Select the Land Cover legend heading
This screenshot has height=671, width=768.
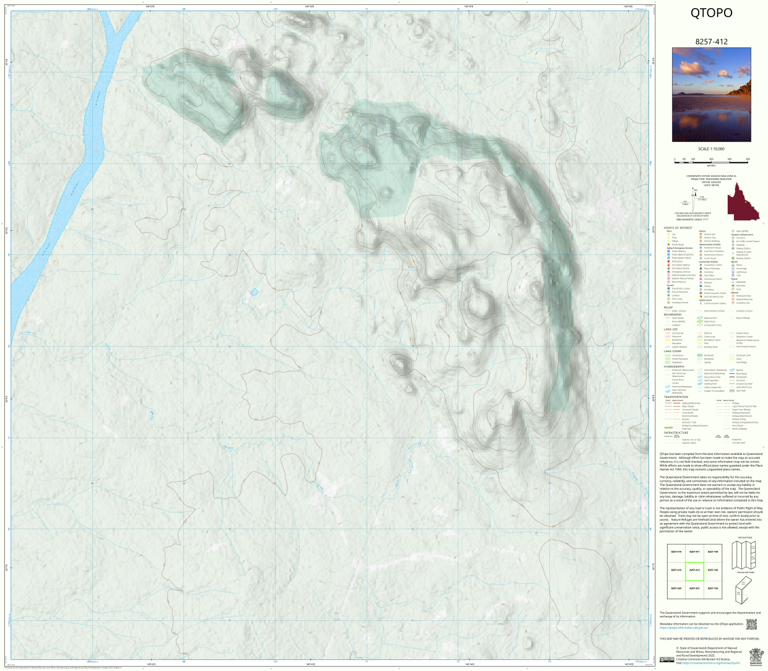tap(672, 351)
